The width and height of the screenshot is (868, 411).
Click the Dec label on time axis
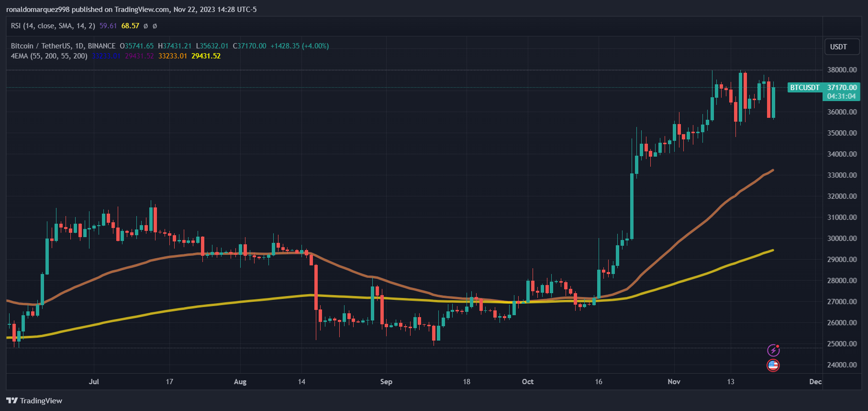click(815, 382)
